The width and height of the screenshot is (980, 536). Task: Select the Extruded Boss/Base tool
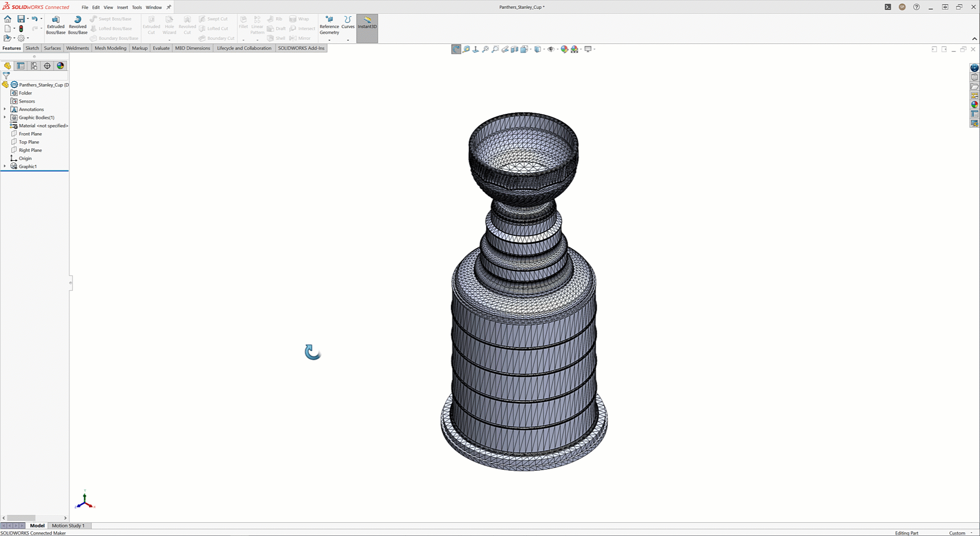click(x=56, y=25)
